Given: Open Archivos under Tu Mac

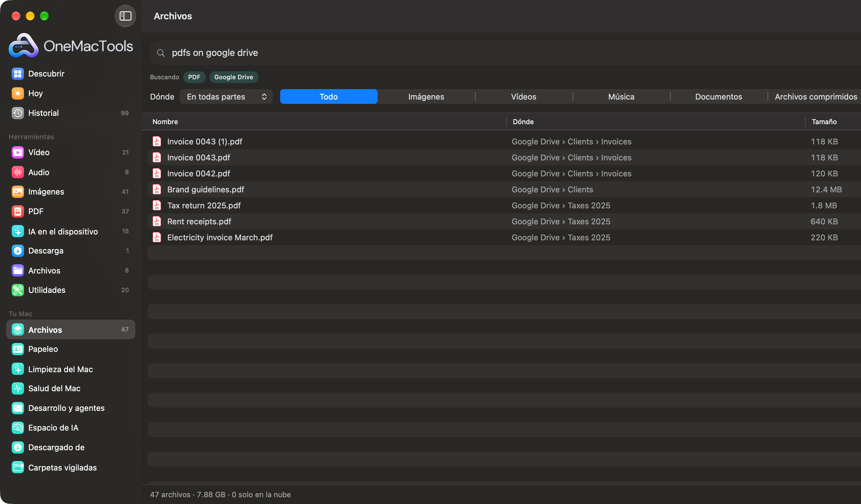Looking at the screenshot, I should (x=71, y=329).
